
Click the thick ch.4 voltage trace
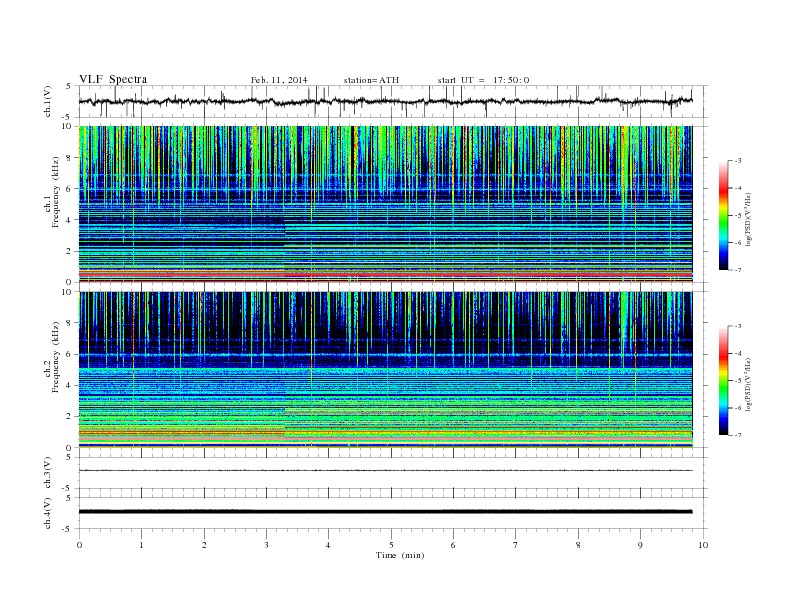(385, 512)
